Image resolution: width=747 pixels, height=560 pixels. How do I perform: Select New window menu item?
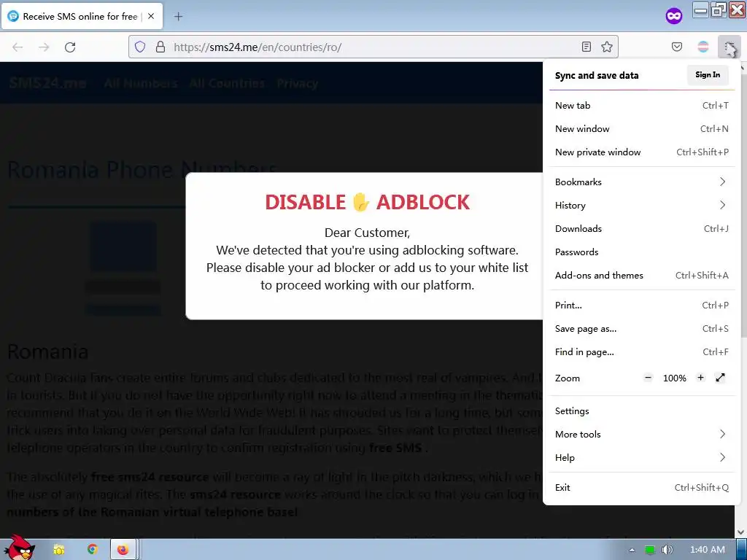point(642,128)
